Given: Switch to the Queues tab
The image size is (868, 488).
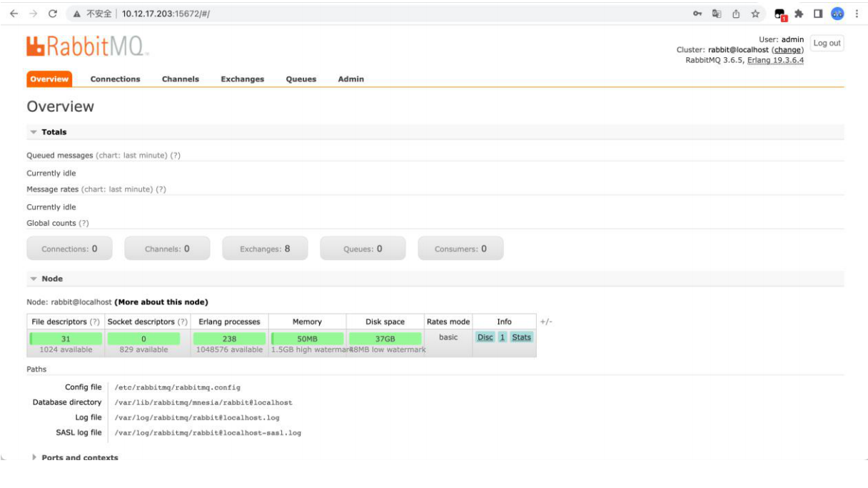Looking at the screenshot, I should point(301,79).
